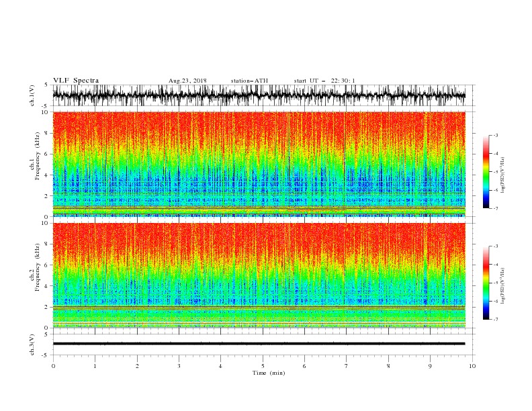Click the ch.3 flat black signal trace
The width and height of the screenshot is (532, 411).
259,344
